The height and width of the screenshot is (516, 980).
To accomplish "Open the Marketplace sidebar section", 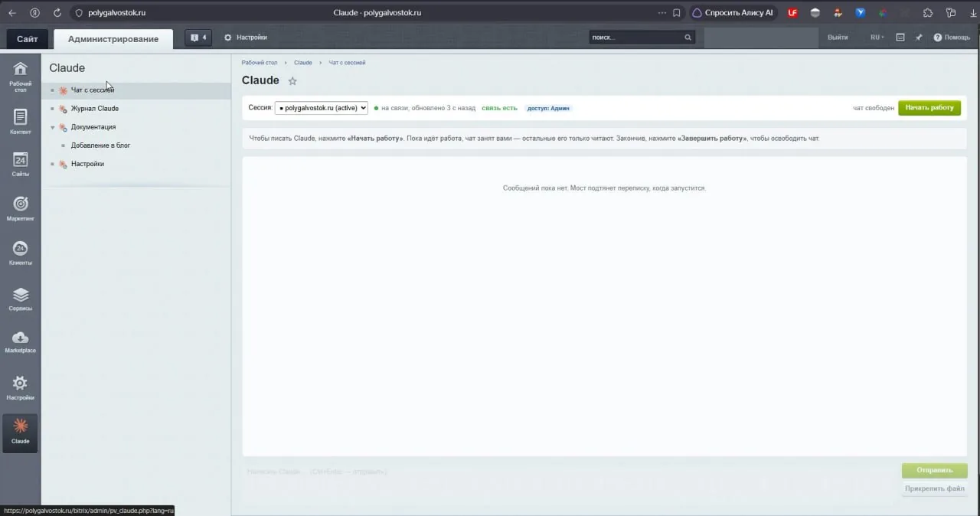I will pyautogui.click(x=20, y=341).
